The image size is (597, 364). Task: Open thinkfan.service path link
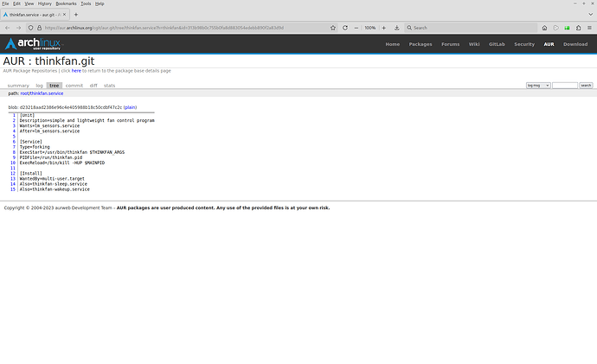(x=47, y=93)
